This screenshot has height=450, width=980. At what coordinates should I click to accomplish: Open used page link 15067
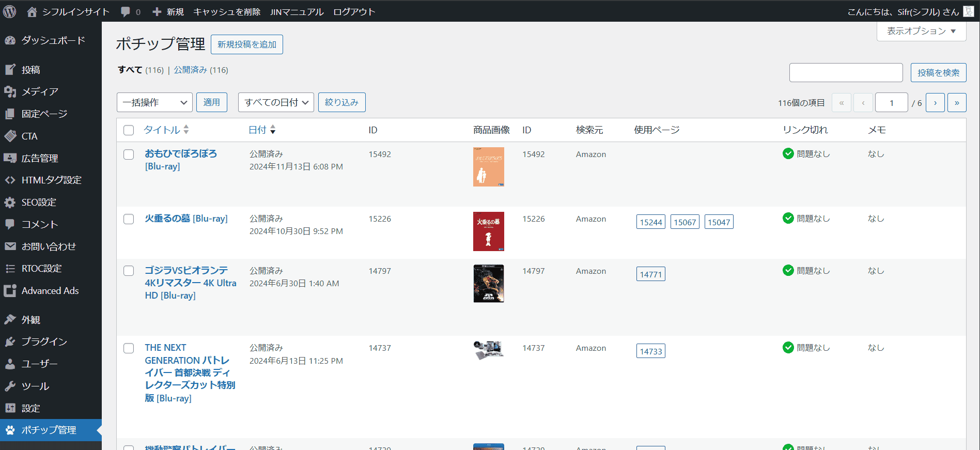pos(685,222)
